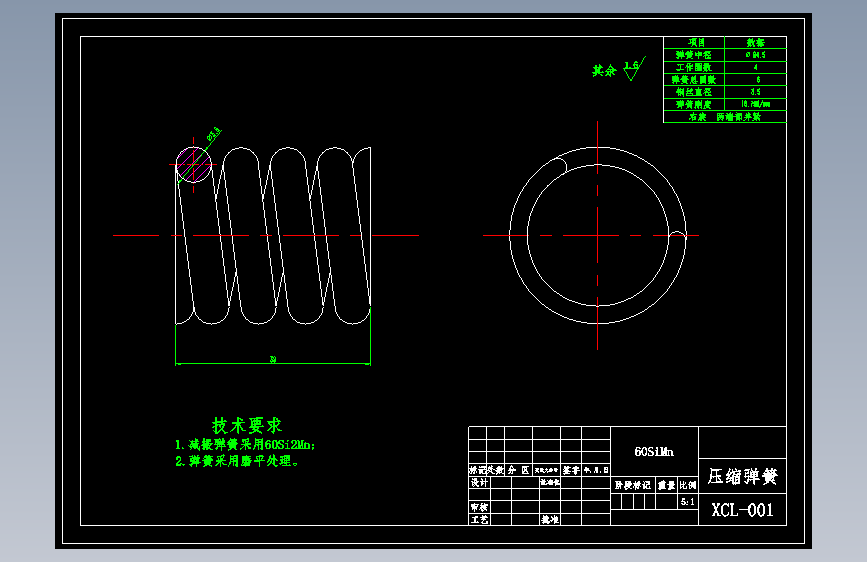The image size is (867, 562).
Task: Click the wire diameter dimension label on coil section
Action: click(x=213, y=134)
